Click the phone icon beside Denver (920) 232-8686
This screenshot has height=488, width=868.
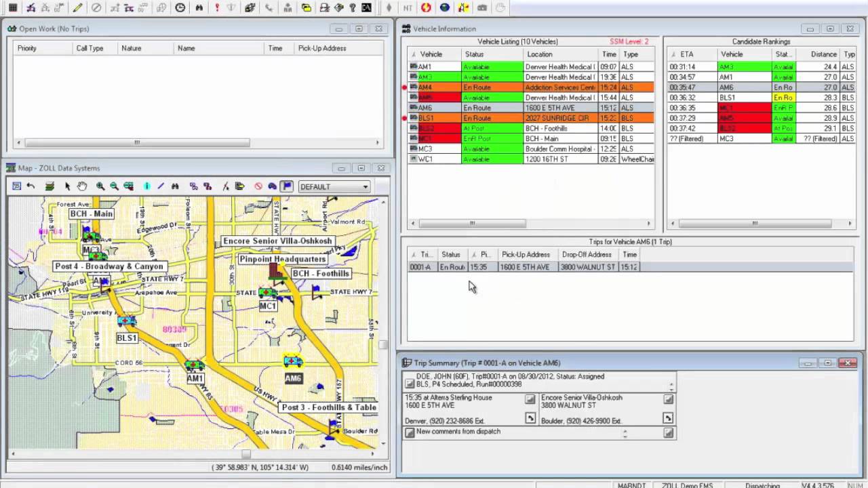530,418
